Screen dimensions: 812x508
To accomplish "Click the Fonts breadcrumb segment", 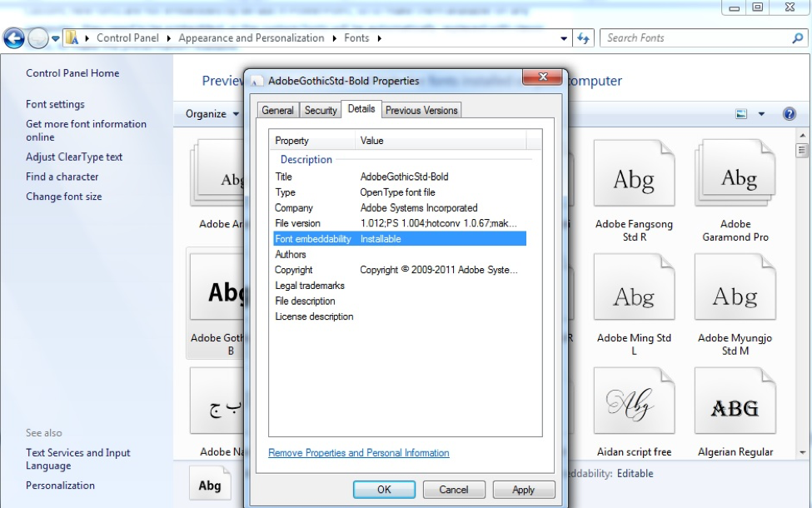I will point(356,37).
